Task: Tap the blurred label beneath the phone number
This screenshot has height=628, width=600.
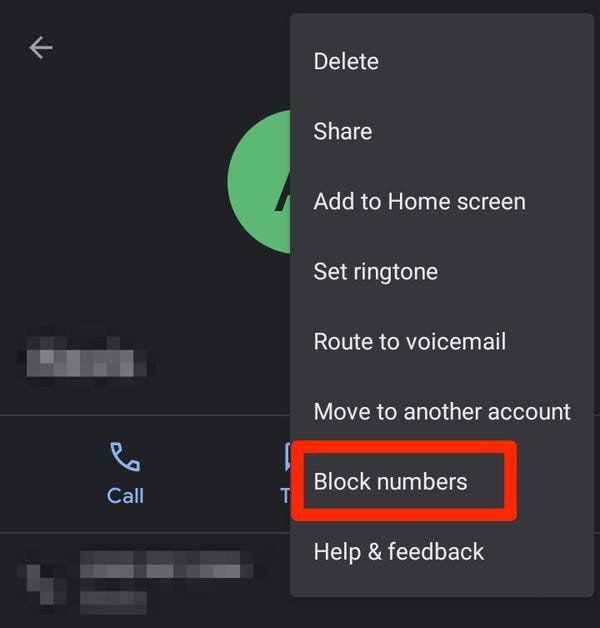Action: [x=113, y=602]
